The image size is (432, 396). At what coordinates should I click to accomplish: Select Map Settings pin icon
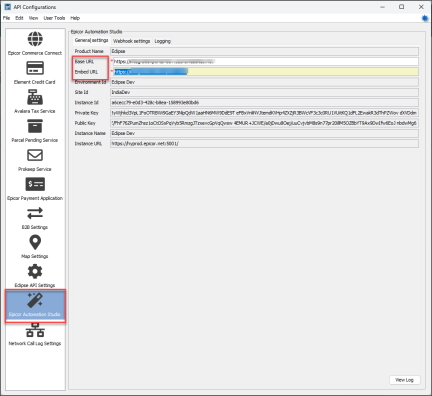(x=35, y=242)
